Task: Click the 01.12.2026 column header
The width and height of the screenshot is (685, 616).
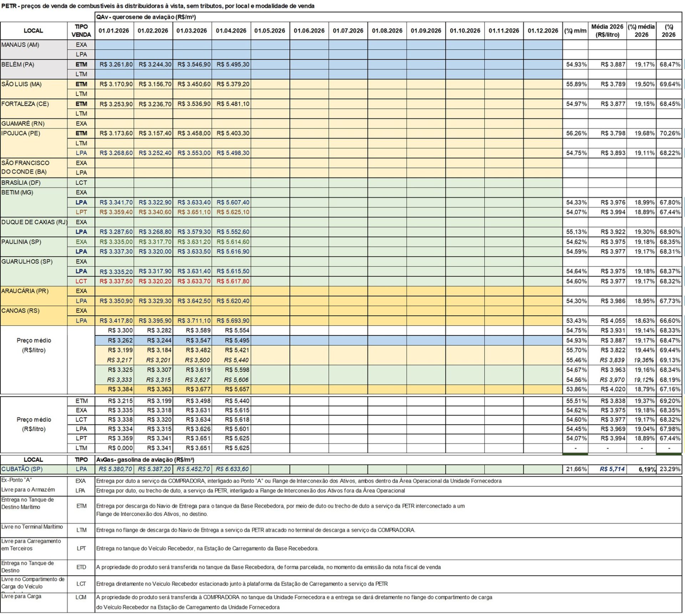Action: (543, 31)
